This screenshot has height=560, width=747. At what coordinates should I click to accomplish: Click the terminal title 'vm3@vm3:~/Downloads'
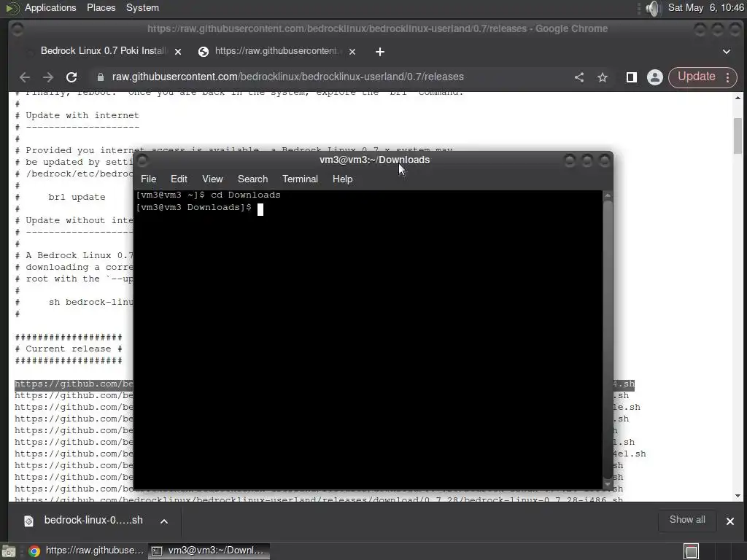374,160
